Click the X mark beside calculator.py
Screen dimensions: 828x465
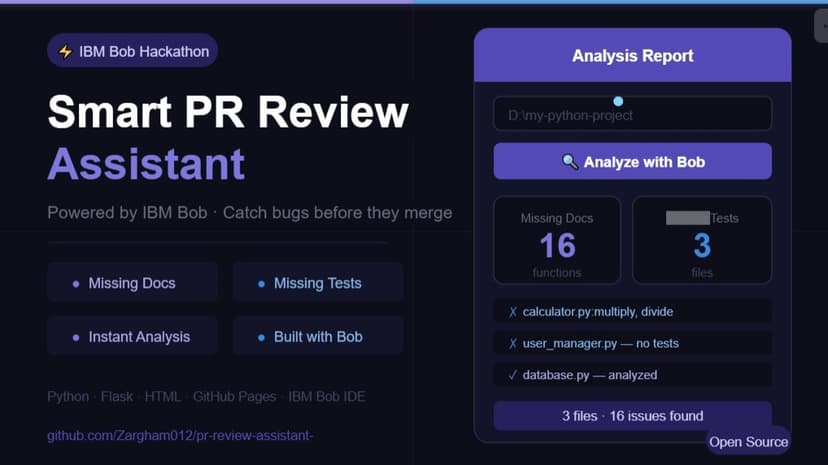pyautogui.click(x=512, y=312)
